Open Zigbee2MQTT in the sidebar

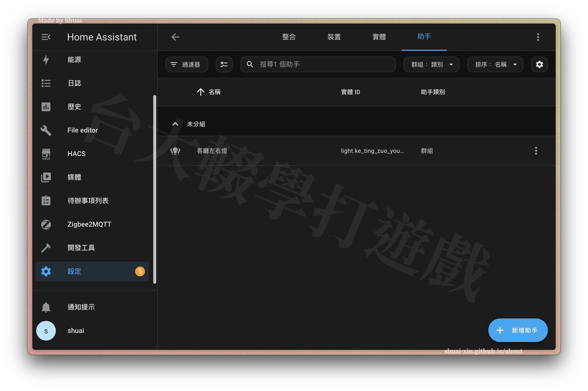pos(92,224)
